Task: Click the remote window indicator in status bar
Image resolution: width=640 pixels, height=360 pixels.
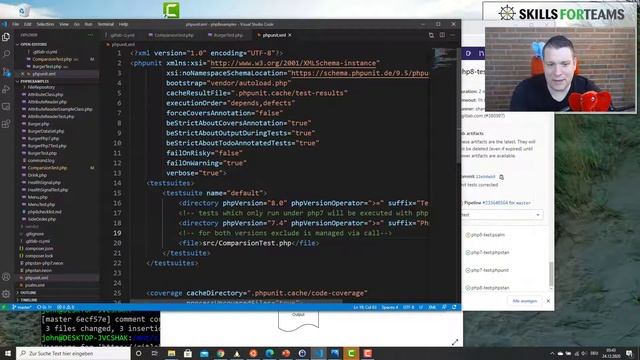Action: 4,307
